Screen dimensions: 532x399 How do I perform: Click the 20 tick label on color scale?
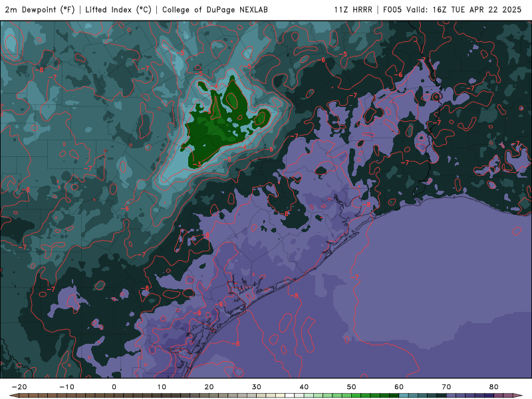pyautogui.click(x=209, y=387)
